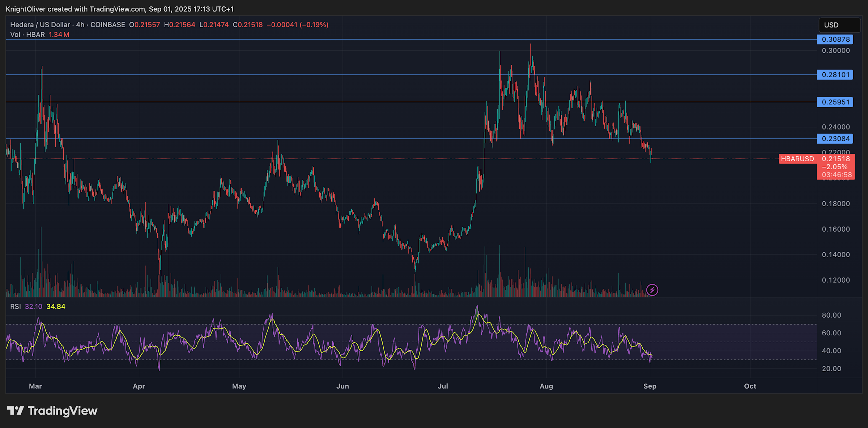Click the 0.25951 blue price tag
Screen dimensions: 868x428
[x=835, y=102]
